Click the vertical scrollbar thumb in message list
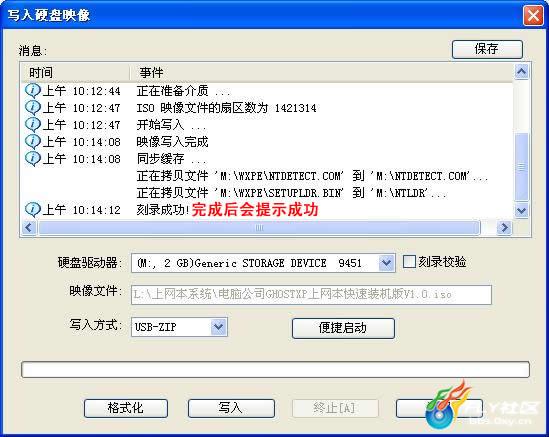 pos(522,167)
